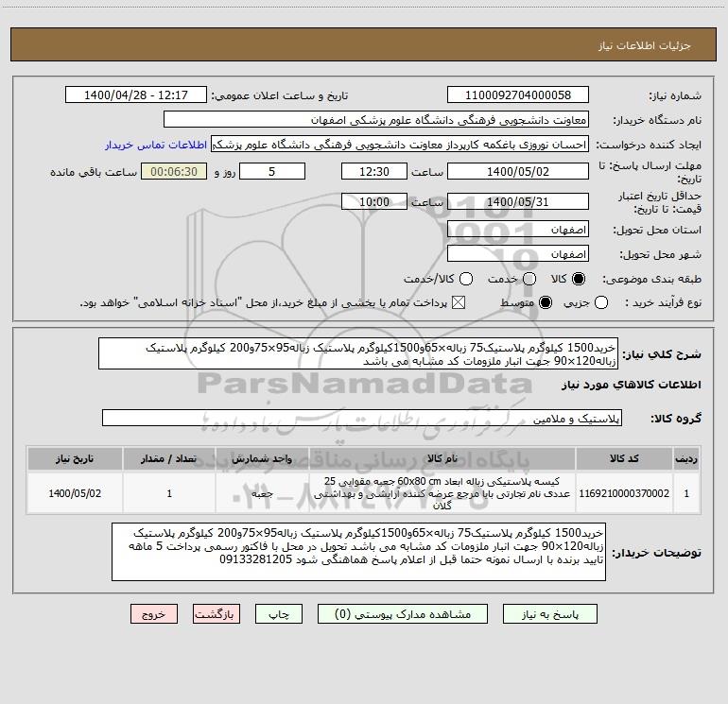Click the buyer notes text area
The width and height of the screenshot is (728, 704).
359,552
